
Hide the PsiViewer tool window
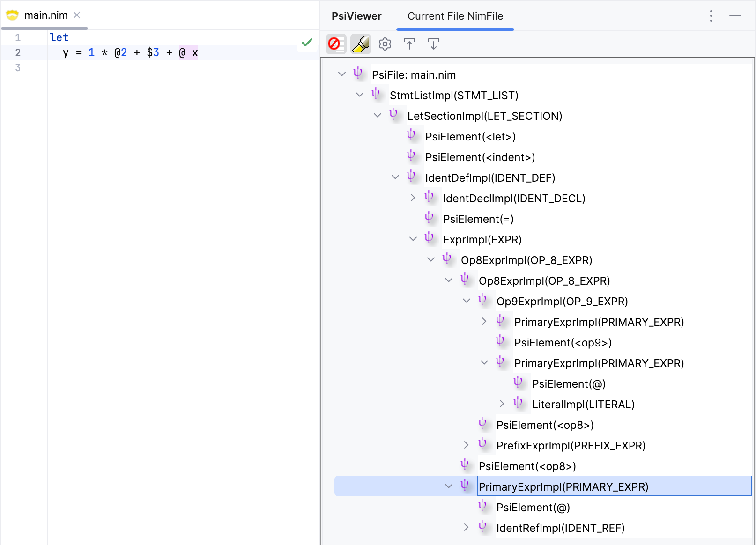(735, 16)
